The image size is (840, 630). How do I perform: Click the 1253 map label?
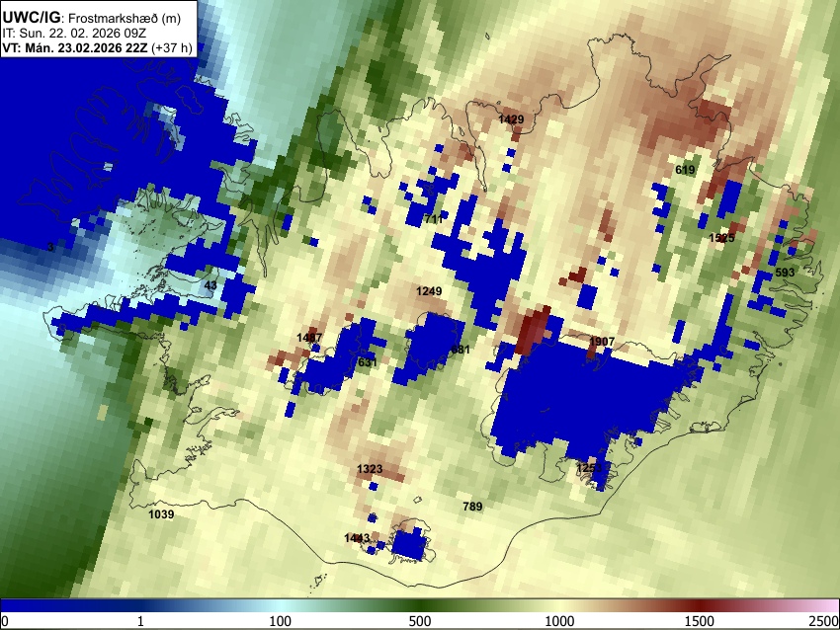pyautogui.click(x=589, y=468)
